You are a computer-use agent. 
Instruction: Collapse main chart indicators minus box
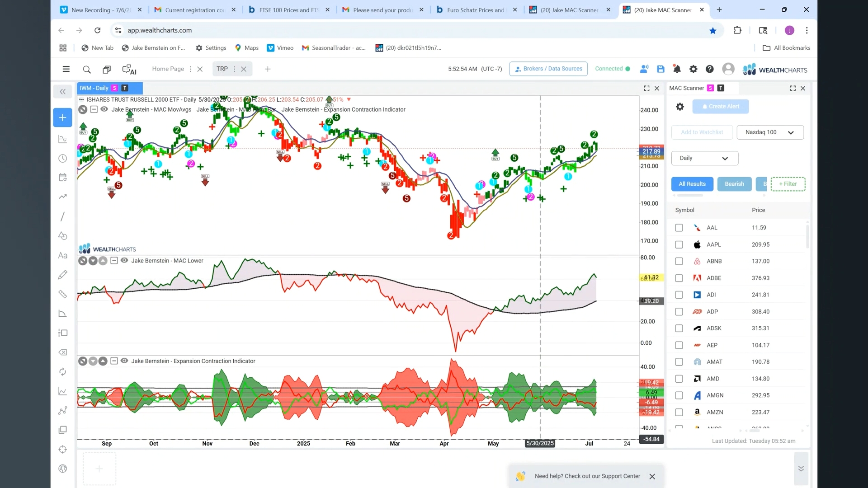pos(94,109)
